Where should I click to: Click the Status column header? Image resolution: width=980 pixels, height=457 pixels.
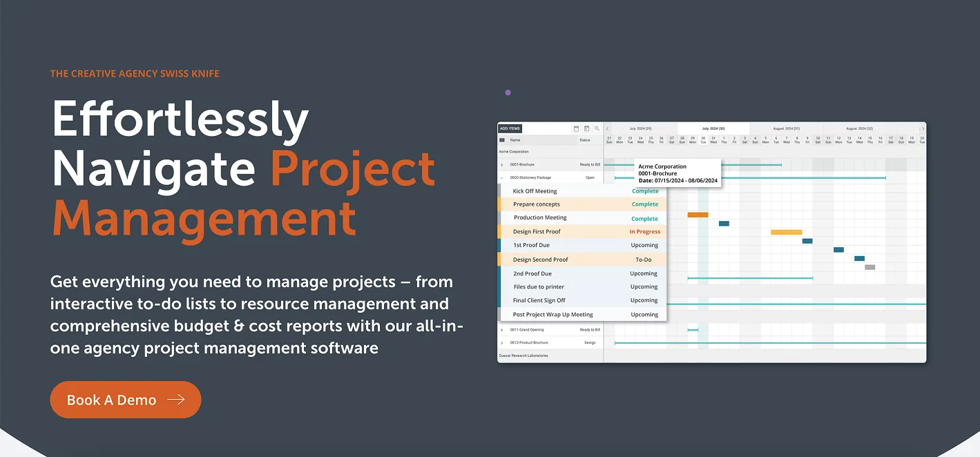click(x=585, y=140)
